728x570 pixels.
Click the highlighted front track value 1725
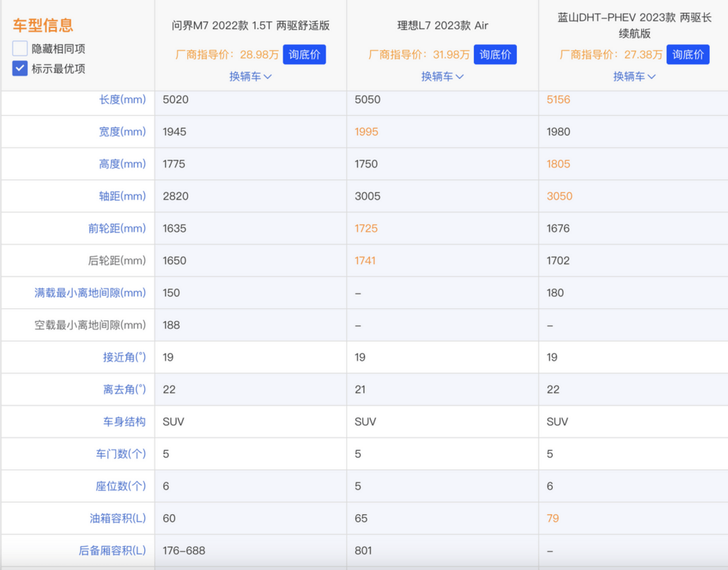[366, 228]
